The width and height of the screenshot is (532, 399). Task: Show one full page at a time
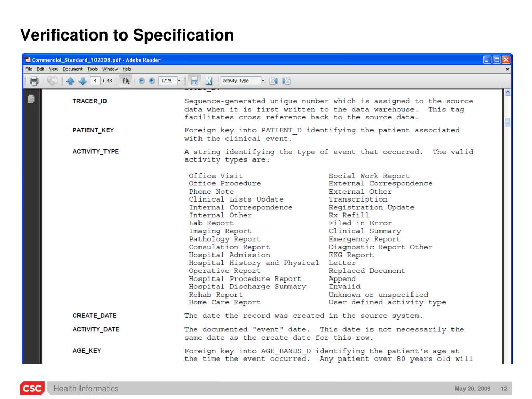pos(209,81)
